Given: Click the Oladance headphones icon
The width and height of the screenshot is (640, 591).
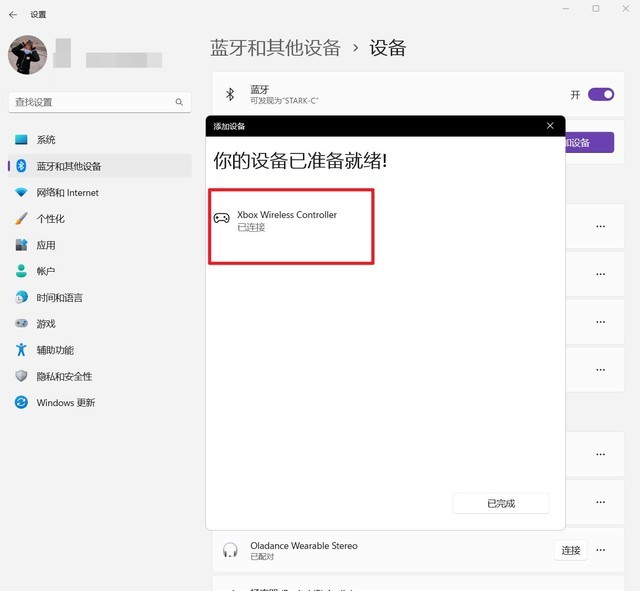Looking at the screenshot, I should (230, 550).
